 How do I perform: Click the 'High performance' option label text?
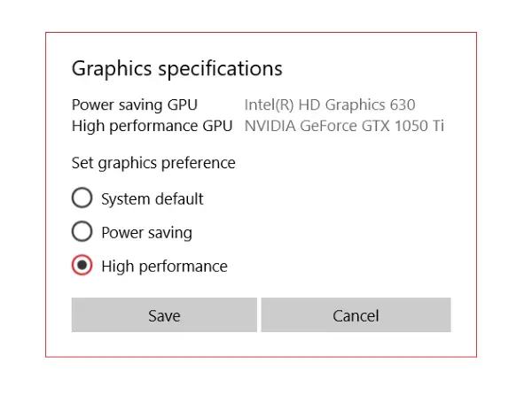point(165,267)
